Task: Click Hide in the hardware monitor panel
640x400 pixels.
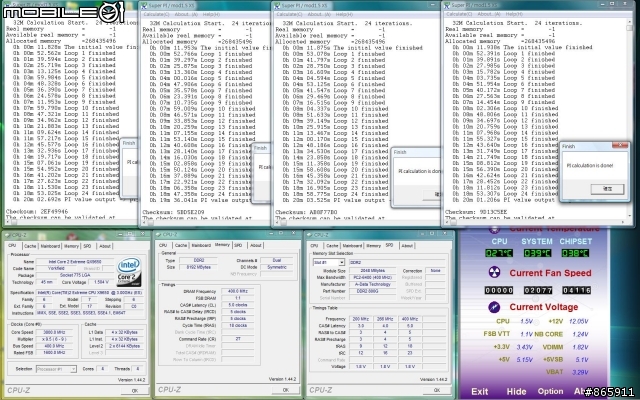Action: click(516, 391)
